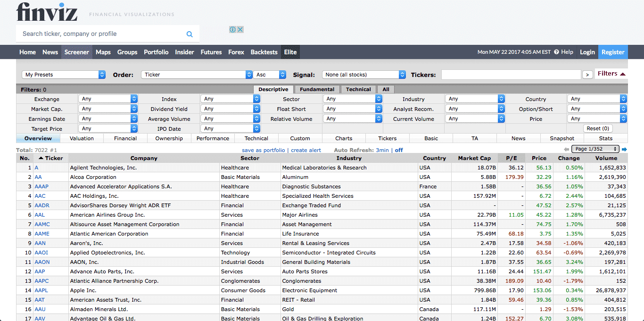Open the News nav item

(x=50, y=52)
